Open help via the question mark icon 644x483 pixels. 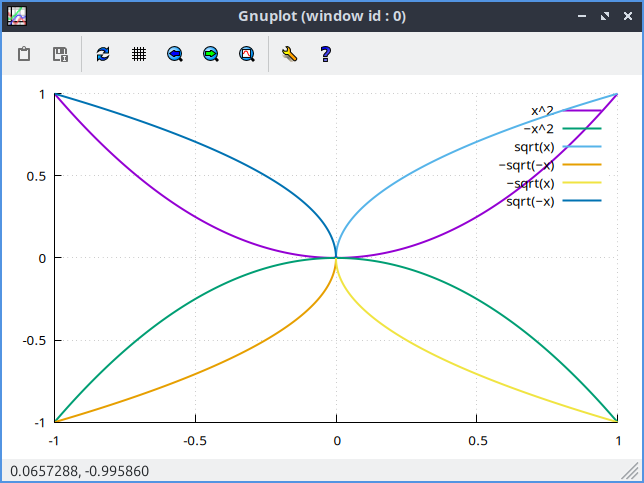click(325, 54)
